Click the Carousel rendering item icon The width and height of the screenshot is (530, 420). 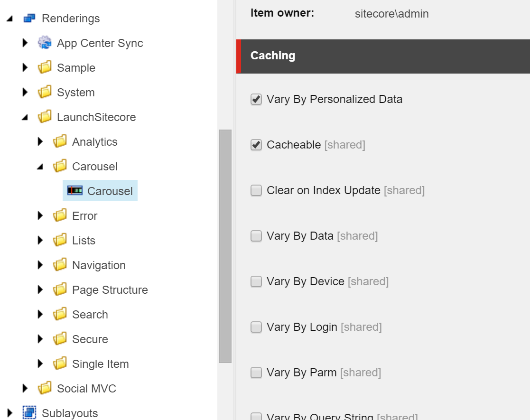[74, 191]
